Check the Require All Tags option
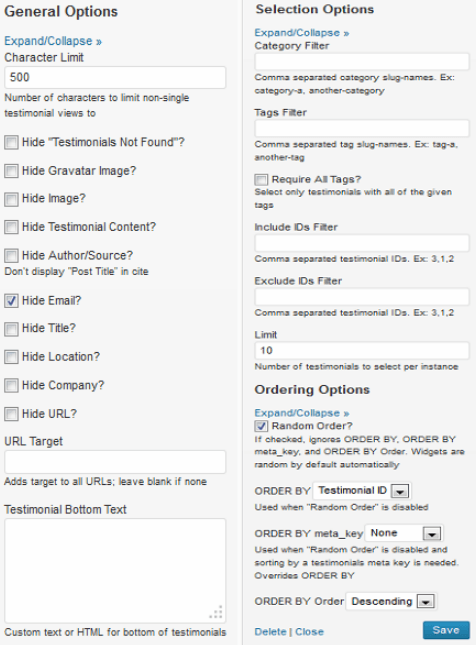The width and height of the screenshot is (476, 645). (x=261, y=180)
